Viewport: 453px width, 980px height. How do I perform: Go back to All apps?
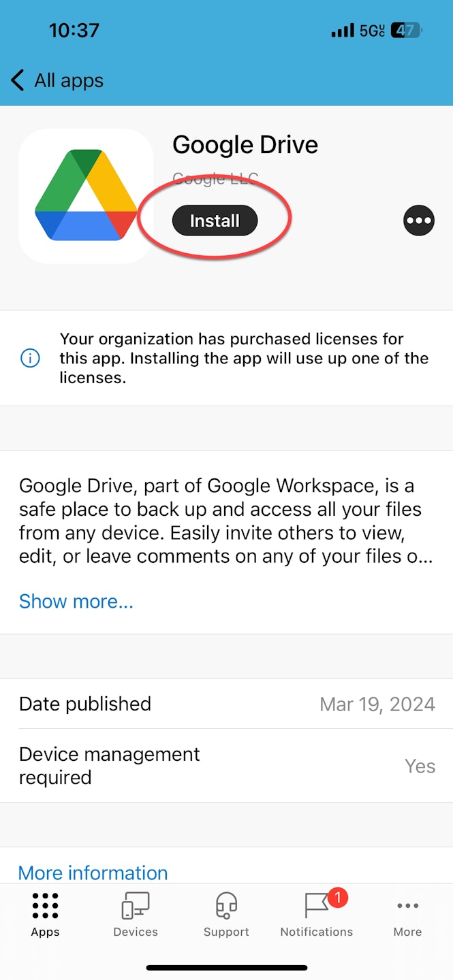(68, 80)
